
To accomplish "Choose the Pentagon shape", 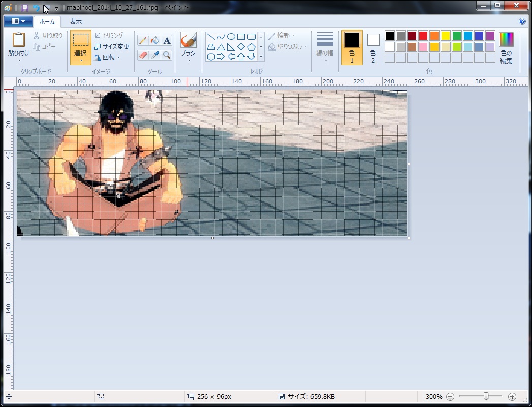I will click(252, 46).
